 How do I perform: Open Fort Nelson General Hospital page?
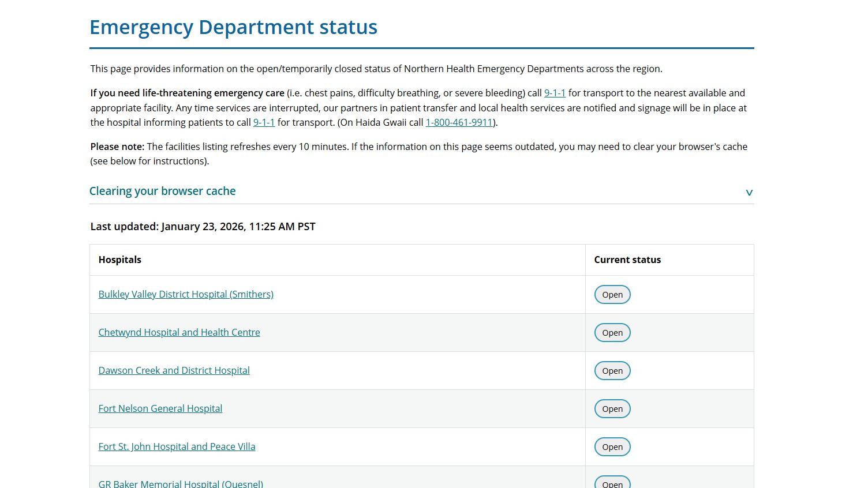point(160,408)
